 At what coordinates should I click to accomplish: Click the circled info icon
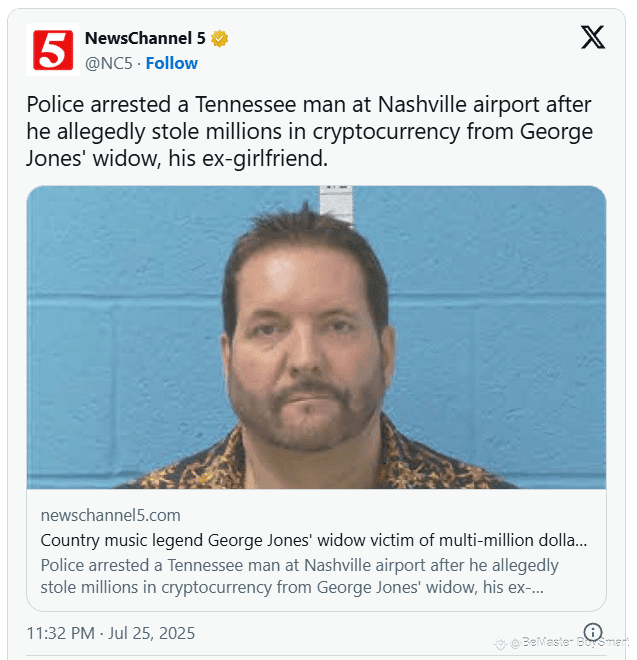pyautogui.click(x=593, y=632)
